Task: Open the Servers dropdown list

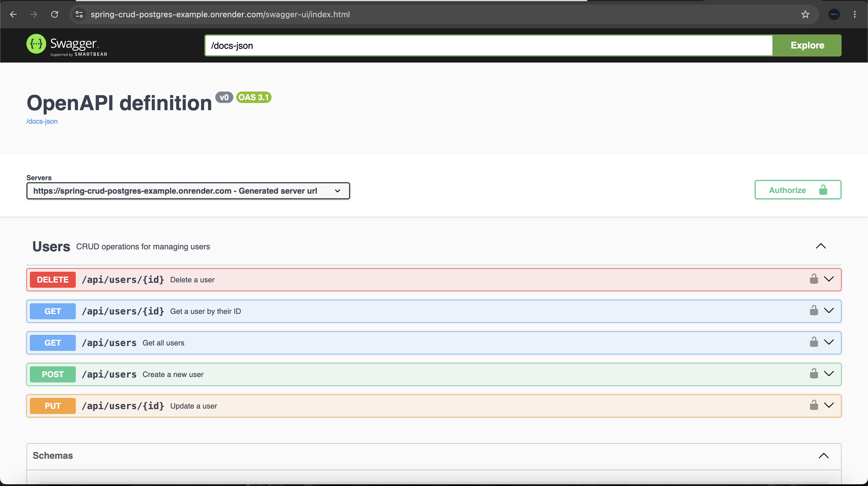Action: (x=188, y=191)
